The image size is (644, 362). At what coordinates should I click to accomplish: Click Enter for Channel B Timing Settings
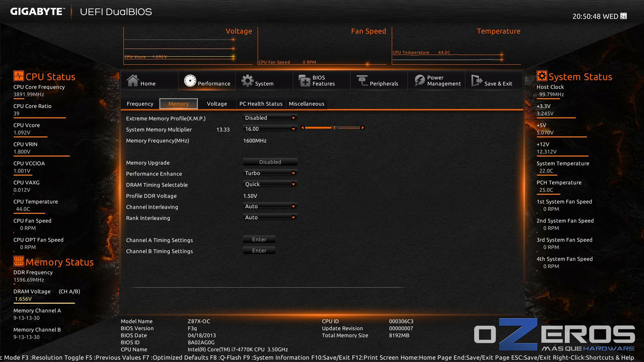click(x=259, y=250)
